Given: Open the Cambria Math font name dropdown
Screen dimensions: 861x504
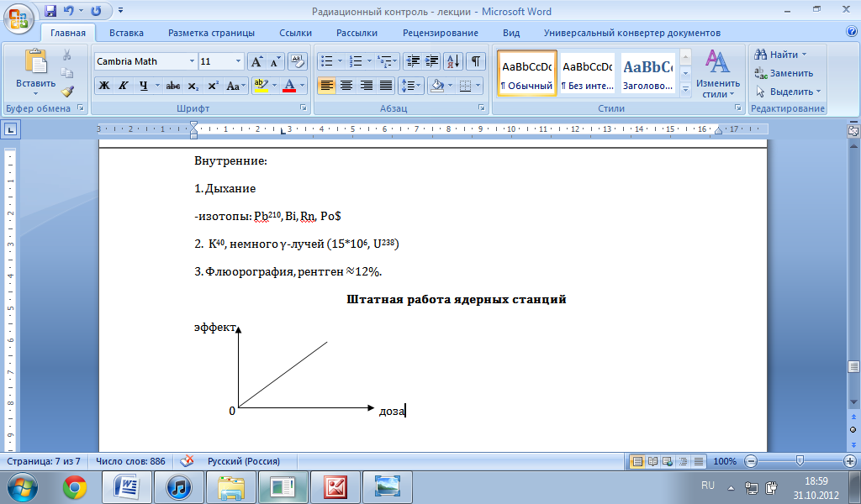Looking at the screenshot, I should (192, 61).
